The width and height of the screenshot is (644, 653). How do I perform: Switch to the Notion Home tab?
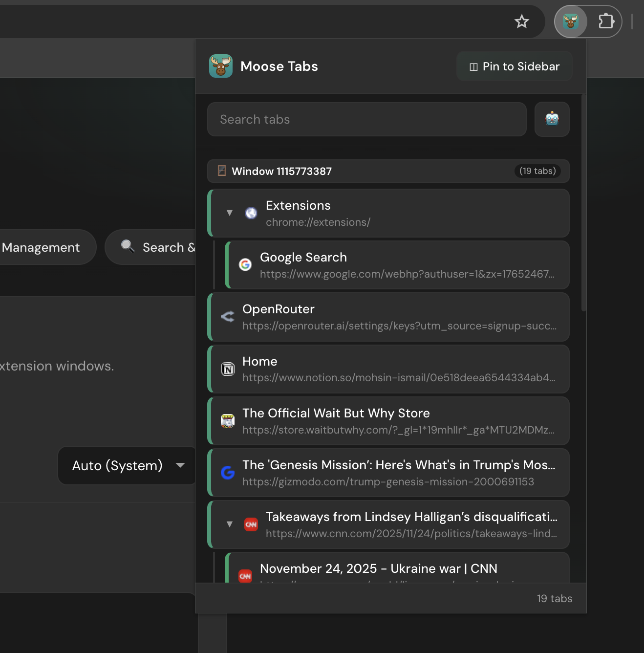point(388,369)
